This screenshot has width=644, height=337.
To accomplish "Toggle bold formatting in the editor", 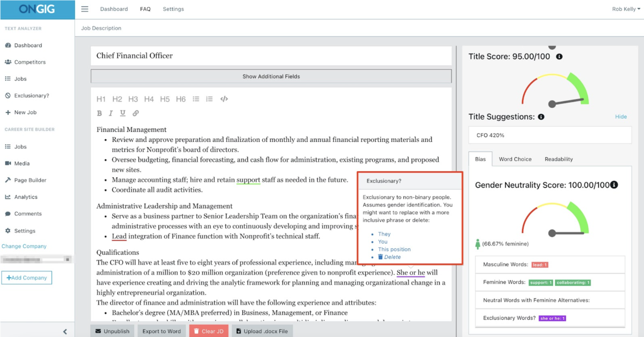I will coord(99,113).
